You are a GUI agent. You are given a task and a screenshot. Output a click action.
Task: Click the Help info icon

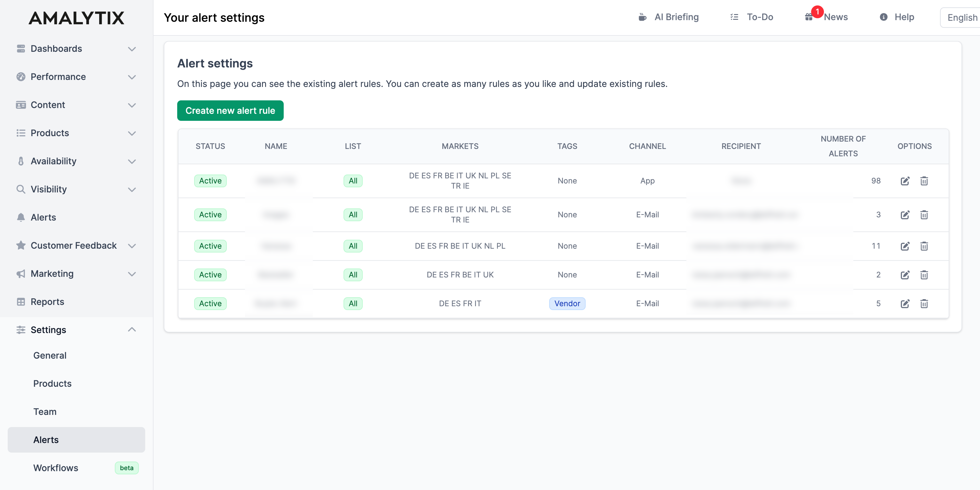(883, 17)
